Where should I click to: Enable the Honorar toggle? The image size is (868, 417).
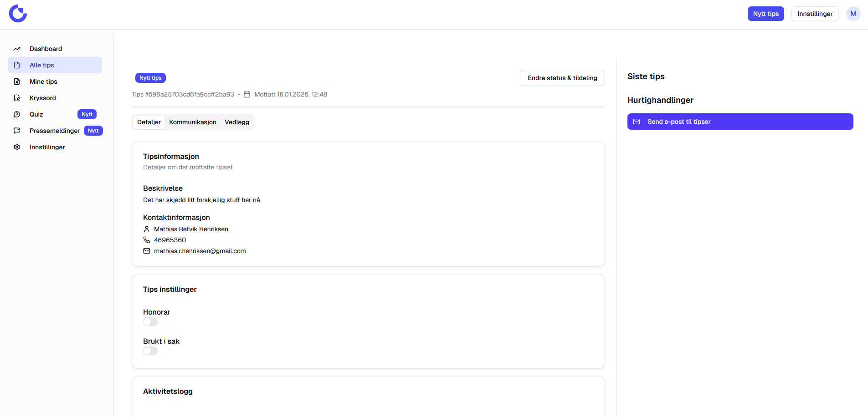150,322
